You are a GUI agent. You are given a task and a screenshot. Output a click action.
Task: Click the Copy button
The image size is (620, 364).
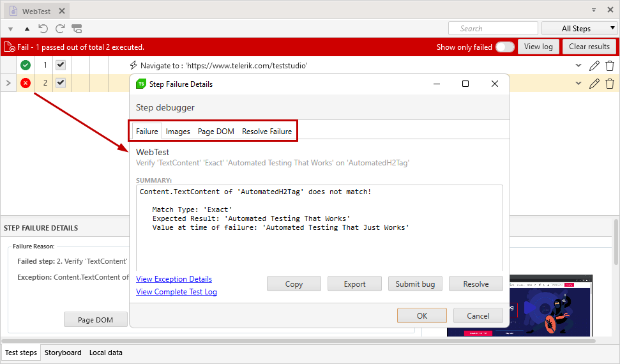[294, 284]
